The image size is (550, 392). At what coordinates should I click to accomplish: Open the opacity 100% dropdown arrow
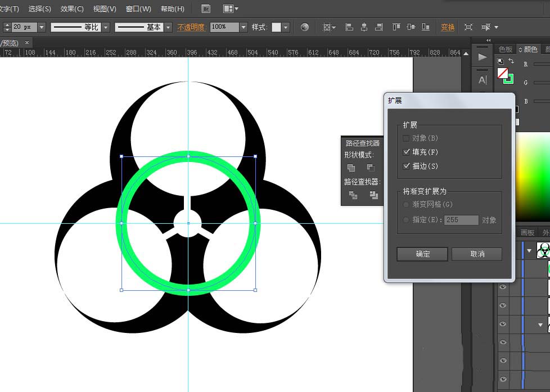(x=244, y=27)
